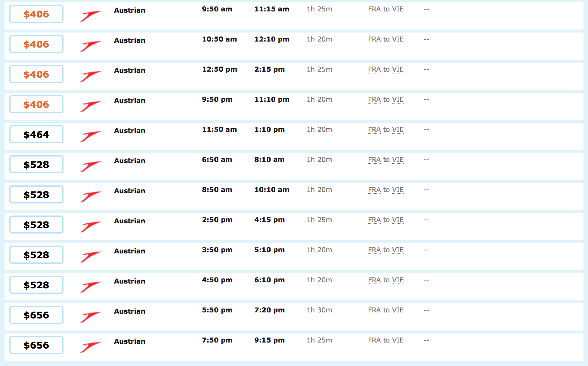Select the $656 fare departing 7:50 pm
The width and height of the screenshot is (588, 366).
[36, 345]
